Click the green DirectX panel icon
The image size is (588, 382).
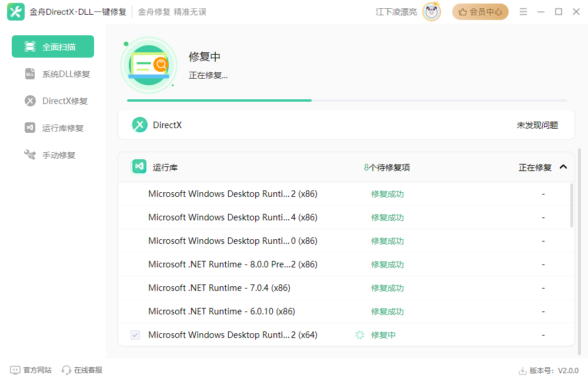coord(139,125)
